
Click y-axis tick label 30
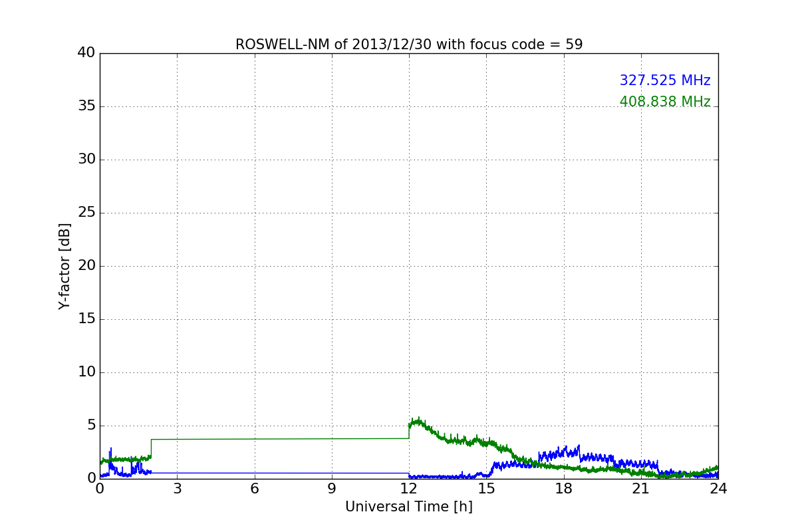(86, 160)
